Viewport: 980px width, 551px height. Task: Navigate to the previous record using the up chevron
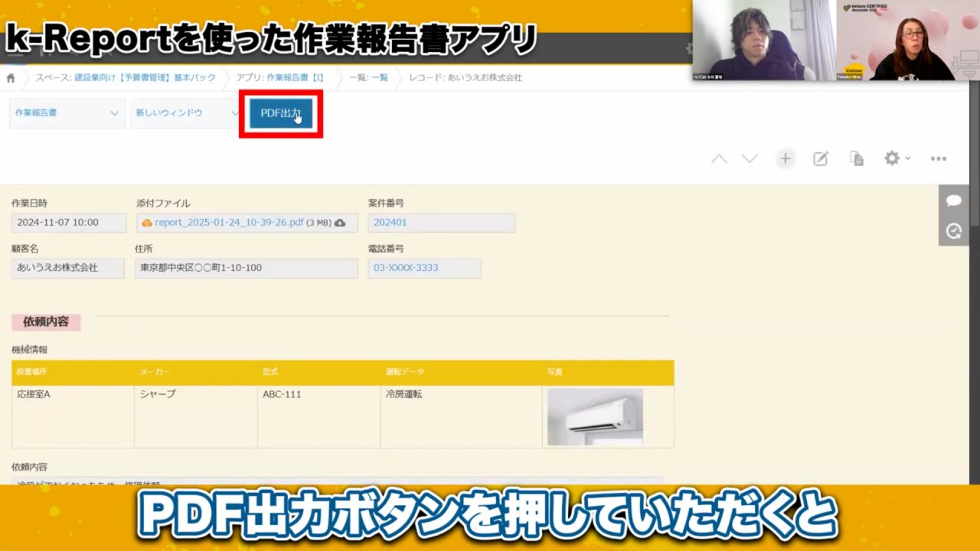point(718,158)
